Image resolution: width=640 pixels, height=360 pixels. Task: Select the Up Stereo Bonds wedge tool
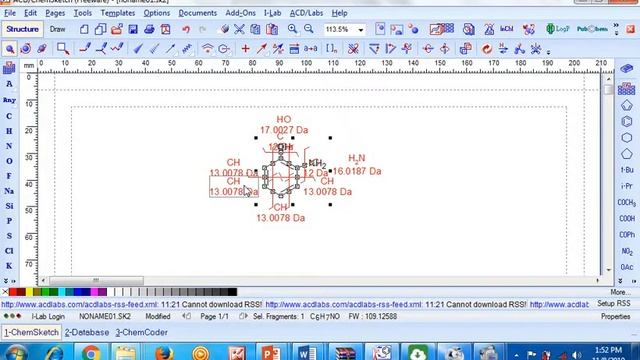(138, 49)
